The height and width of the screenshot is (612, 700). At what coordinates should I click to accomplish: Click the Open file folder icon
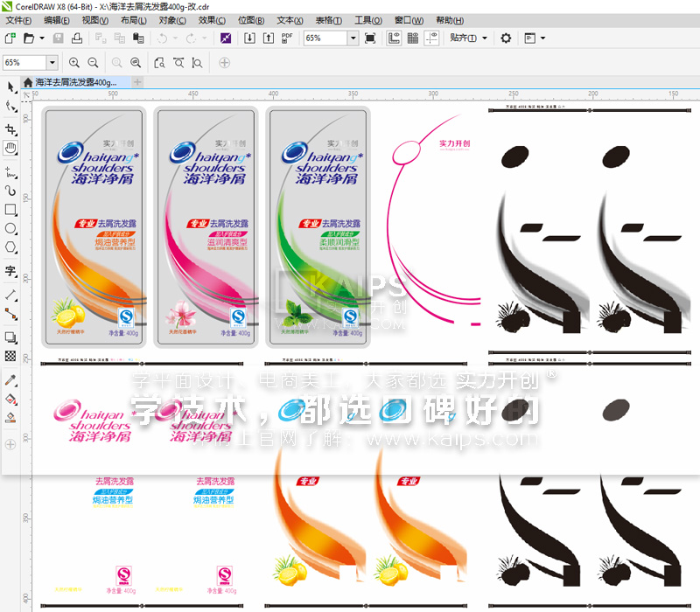29,38
